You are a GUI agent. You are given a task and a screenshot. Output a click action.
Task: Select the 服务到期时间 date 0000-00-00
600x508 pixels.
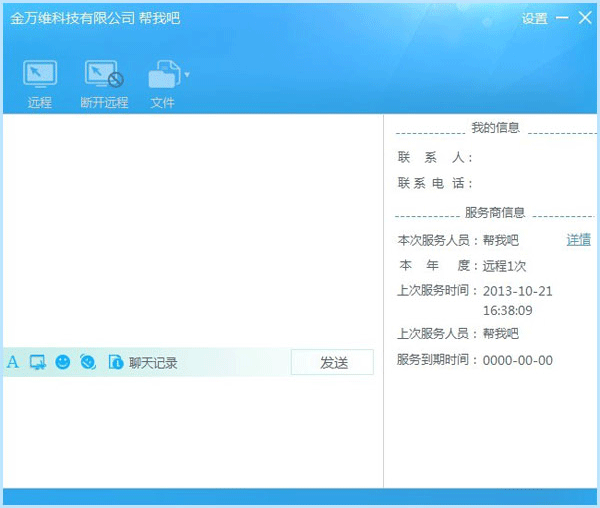tap(517, 361)
